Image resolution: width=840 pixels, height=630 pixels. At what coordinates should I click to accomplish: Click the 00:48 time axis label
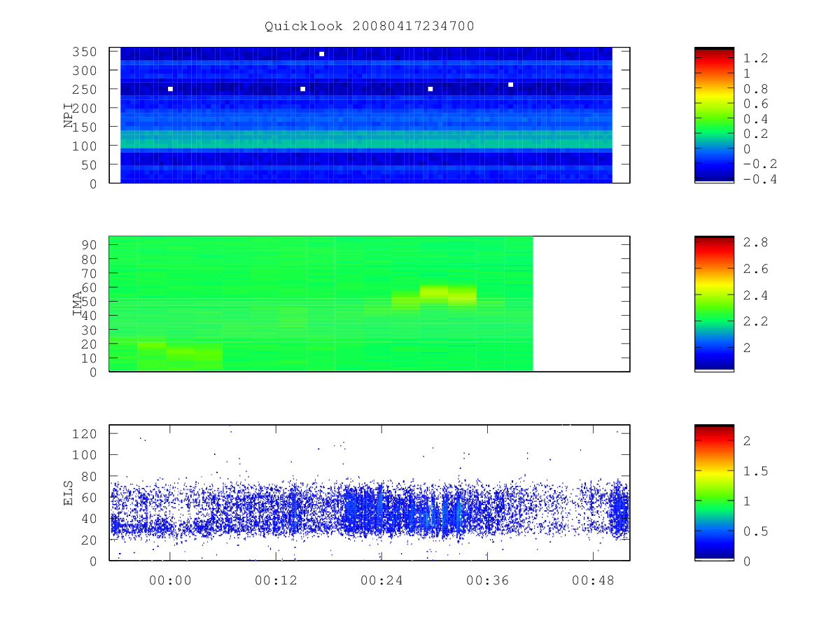point(592,580)
